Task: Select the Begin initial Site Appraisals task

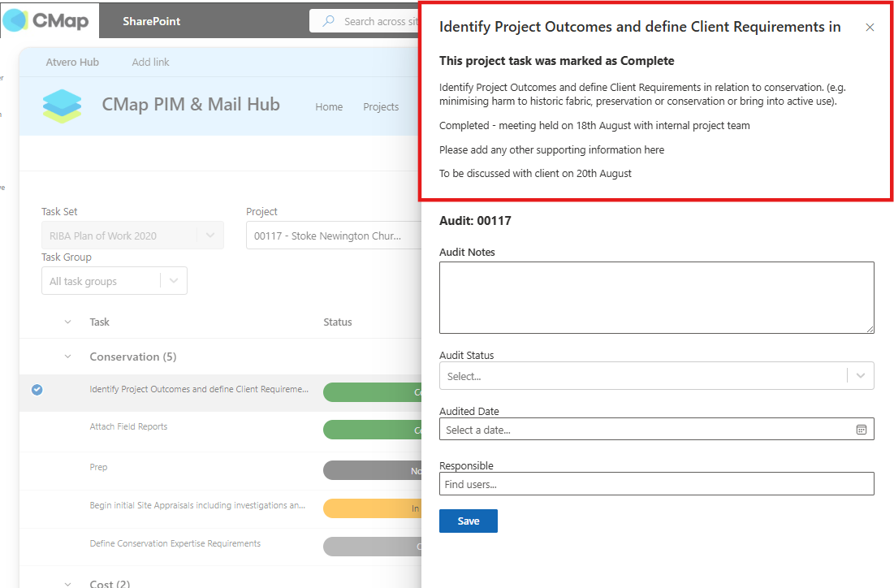Action: pyautogui.click(x=197, y=505)
